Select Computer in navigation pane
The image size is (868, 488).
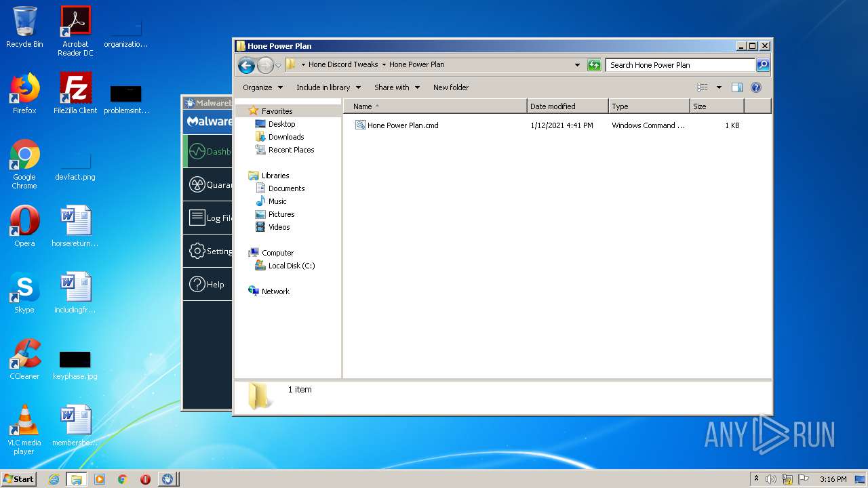277,253
